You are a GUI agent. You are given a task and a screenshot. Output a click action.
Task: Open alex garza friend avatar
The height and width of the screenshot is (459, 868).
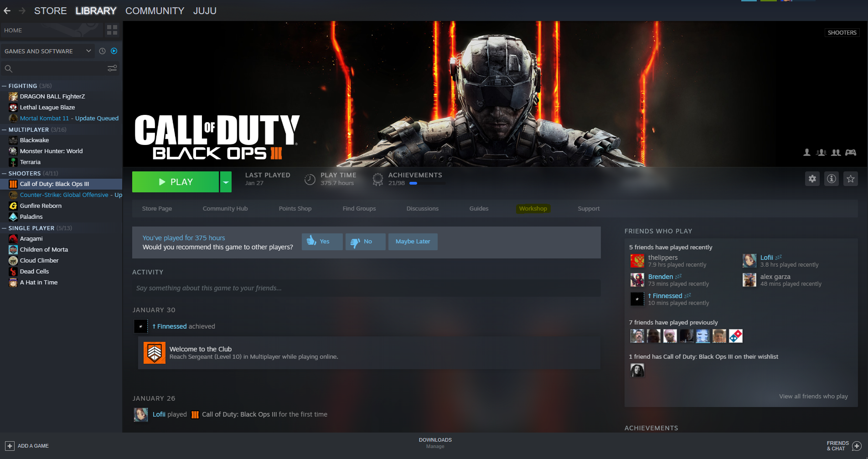pos(749,280)
